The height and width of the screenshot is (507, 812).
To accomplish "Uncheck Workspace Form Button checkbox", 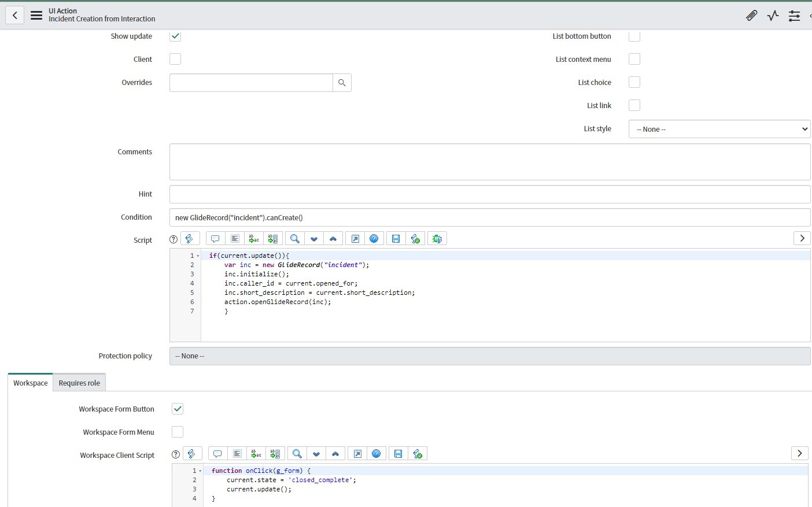I will click(x=178, y=409).
